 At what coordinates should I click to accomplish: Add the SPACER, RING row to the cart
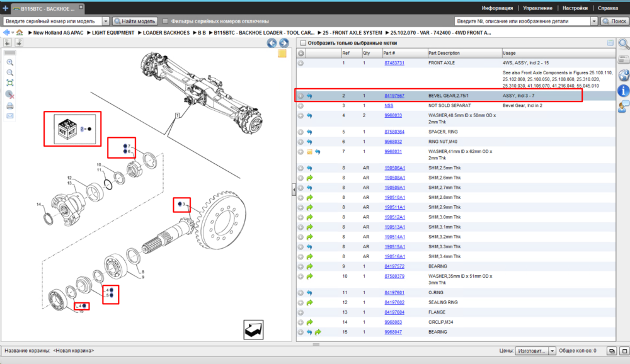[301, 132]
